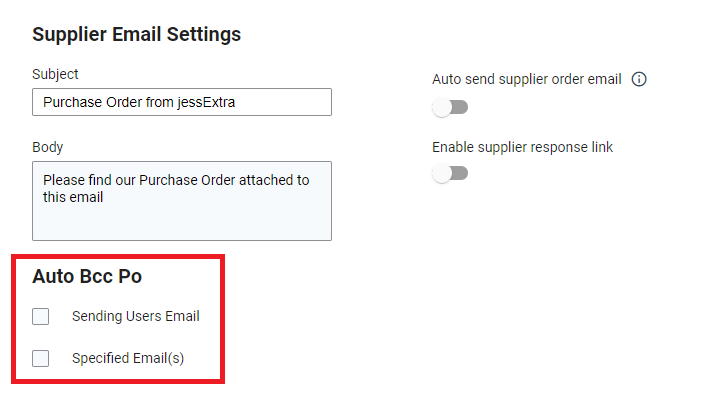
Task: Enable the Auto send supplier order email switch
Action: (450, 107)
